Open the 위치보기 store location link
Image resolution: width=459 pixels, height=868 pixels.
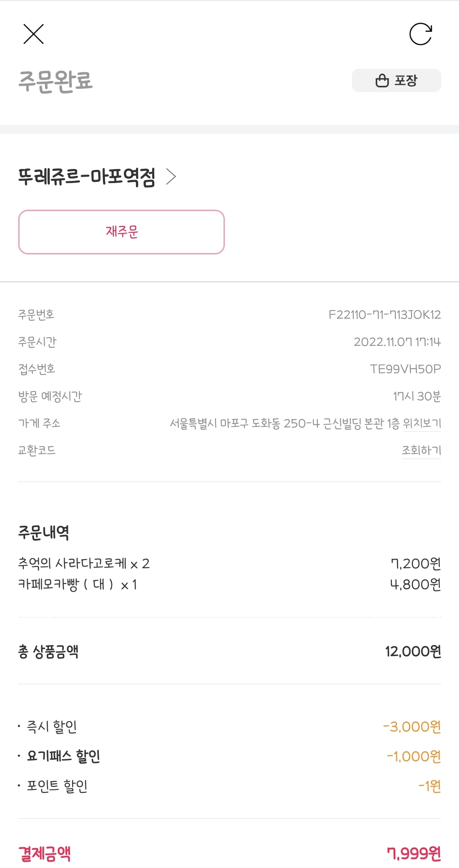[x=422, y=423]
